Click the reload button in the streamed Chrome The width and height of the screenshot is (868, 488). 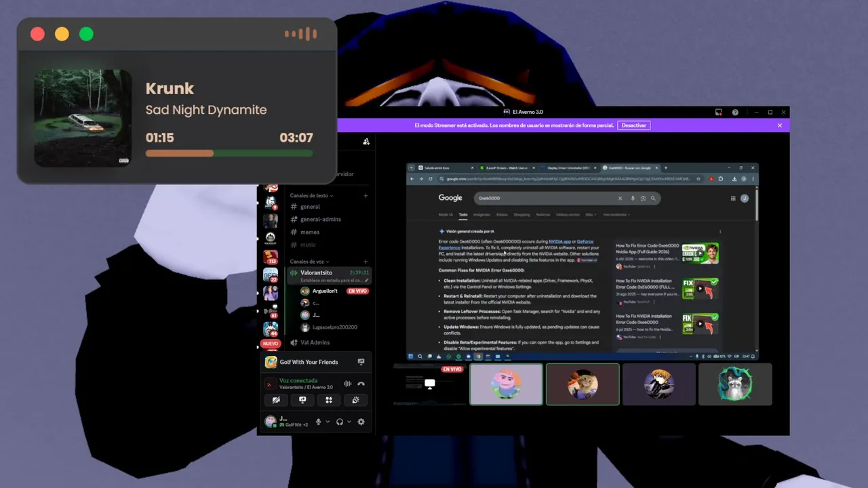tap(431, 179)
